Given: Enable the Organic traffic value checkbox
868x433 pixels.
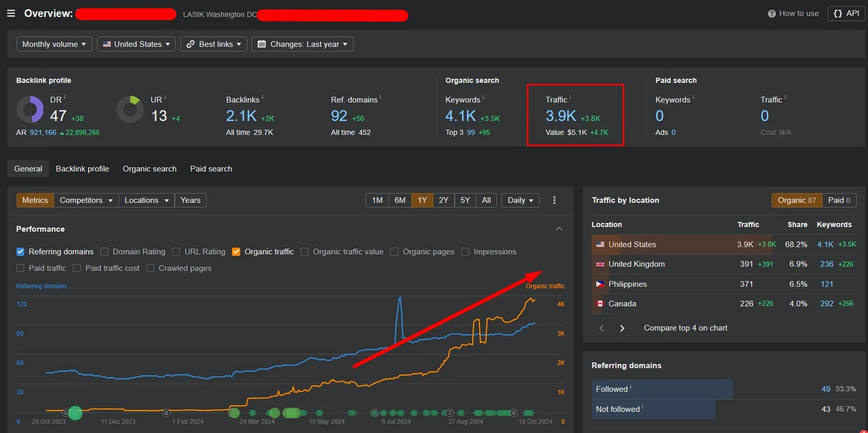Looking at the screenshot, I should 305,252.
